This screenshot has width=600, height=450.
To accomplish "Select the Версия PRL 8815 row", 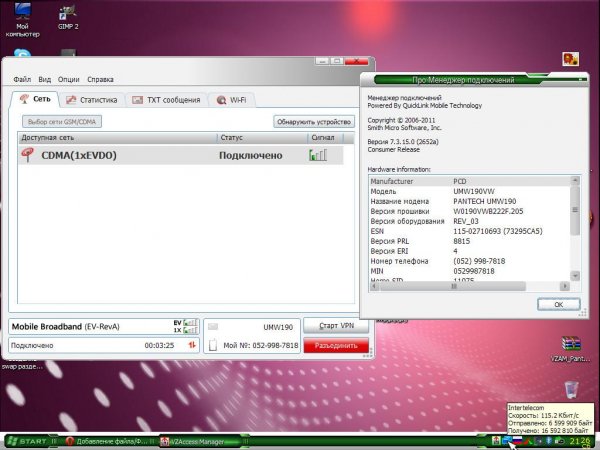I will point(470,241).
